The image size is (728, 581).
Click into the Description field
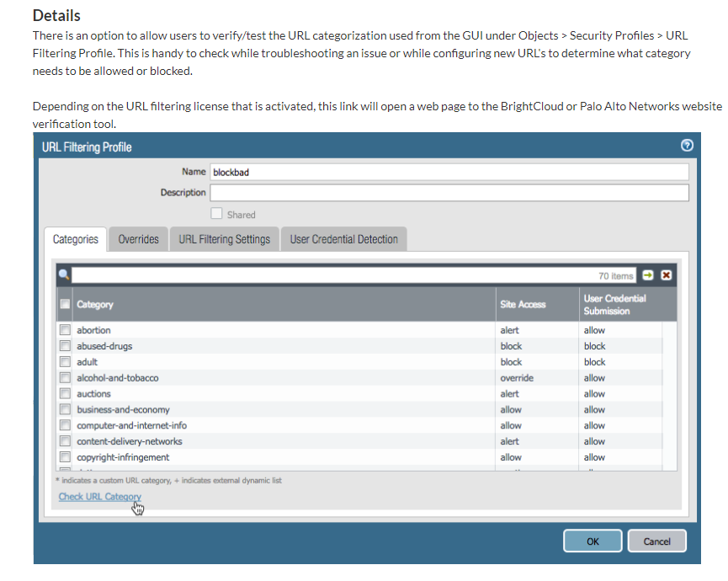click(449, 193)
